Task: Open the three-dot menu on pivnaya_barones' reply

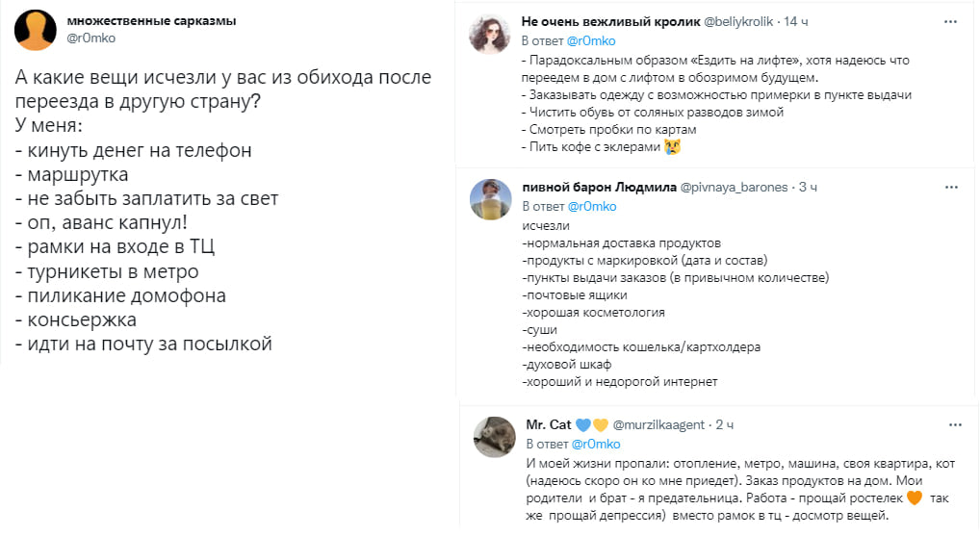Action: [x=951, y=187]
